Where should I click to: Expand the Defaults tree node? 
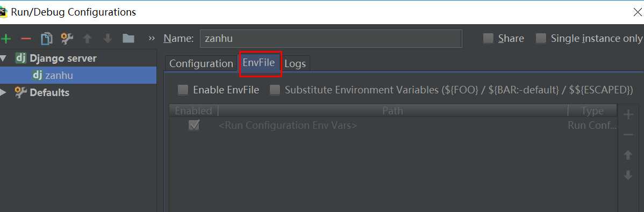[3, 93]
